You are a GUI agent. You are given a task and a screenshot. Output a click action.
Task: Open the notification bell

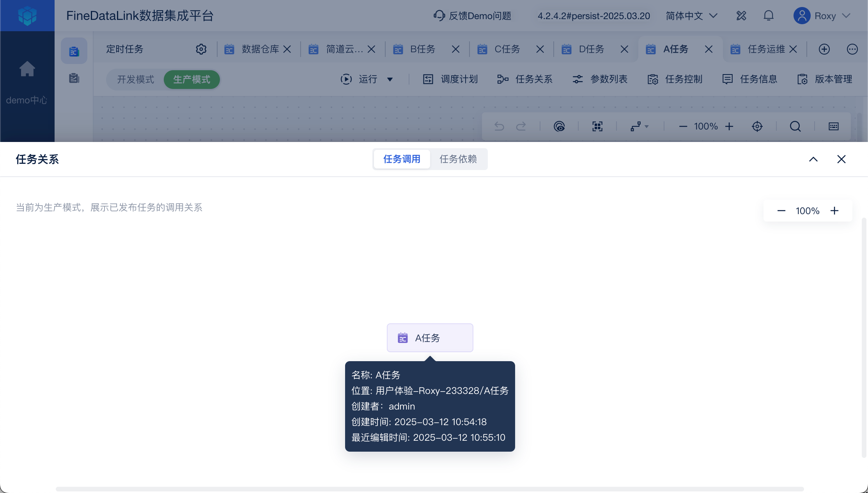click(769, 16)
